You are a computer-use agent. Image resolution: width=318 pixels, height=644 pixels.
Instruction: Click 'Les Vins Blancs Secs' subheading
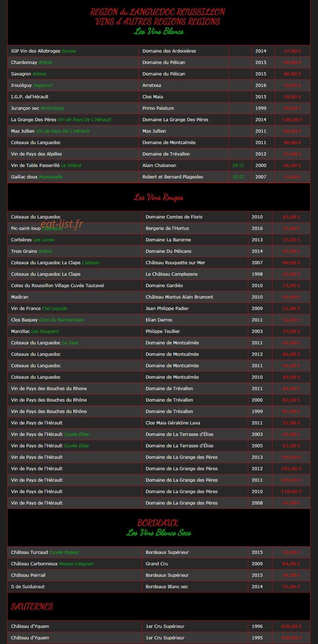159,533
